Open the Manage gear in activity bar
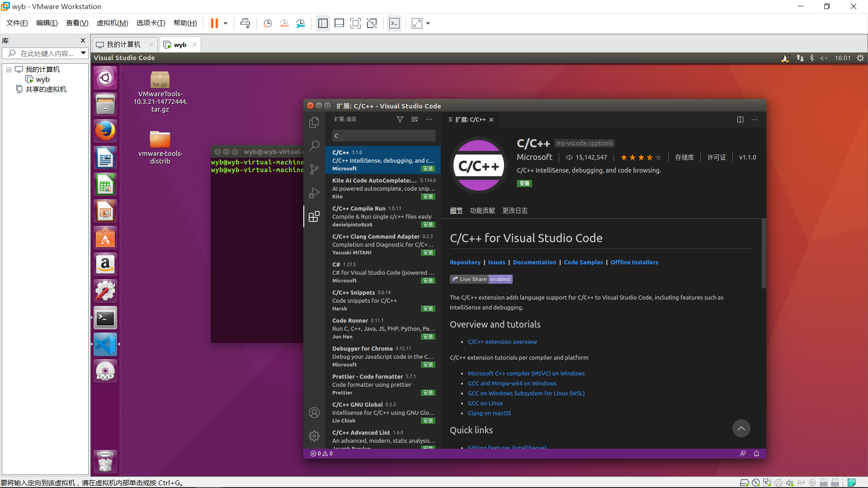The height and width of the screenshot is (488, 868). [x=314, y=436]
